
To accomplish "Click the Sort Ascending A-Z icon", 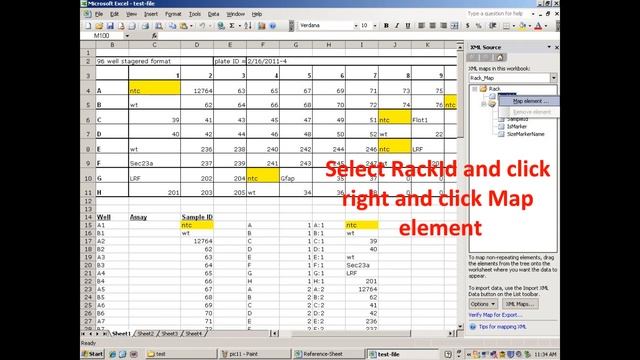I will [x=248, y=26].
